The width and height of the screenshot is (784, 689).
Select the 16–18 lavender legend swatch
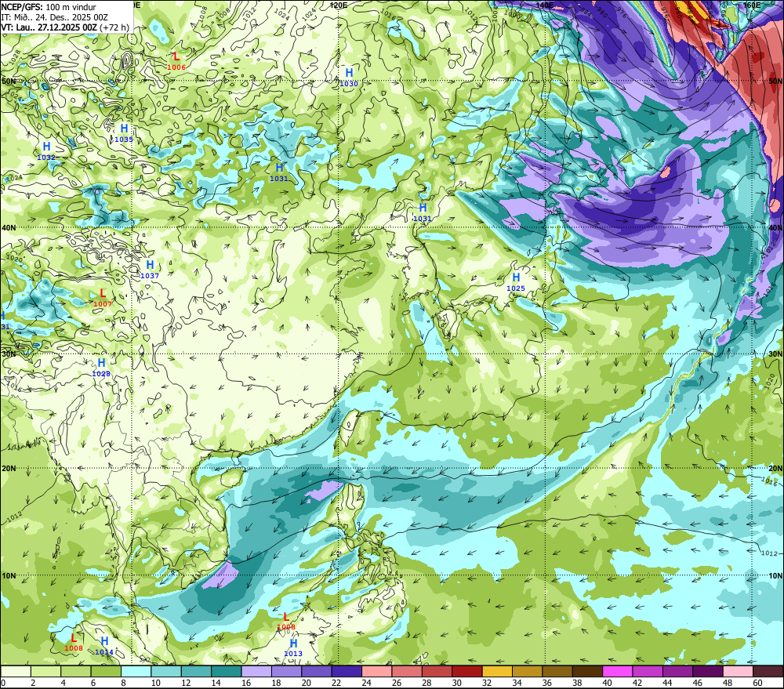(x=256, y=671)
